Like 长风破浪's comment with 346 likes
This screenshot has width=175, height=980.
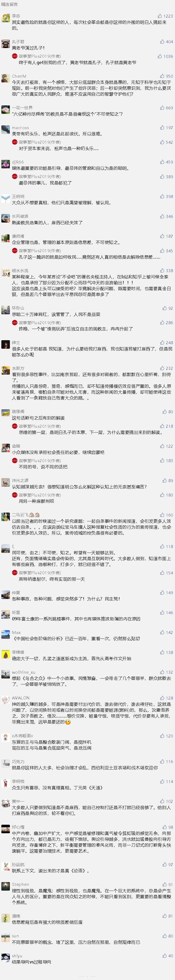166,216
